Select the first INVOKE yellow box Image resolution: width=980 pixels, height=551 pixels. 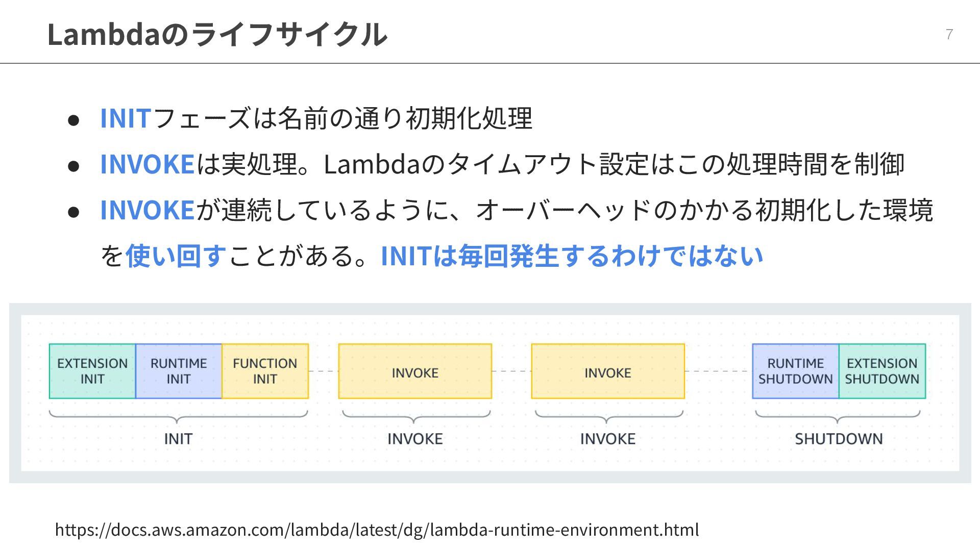(415, 371)
